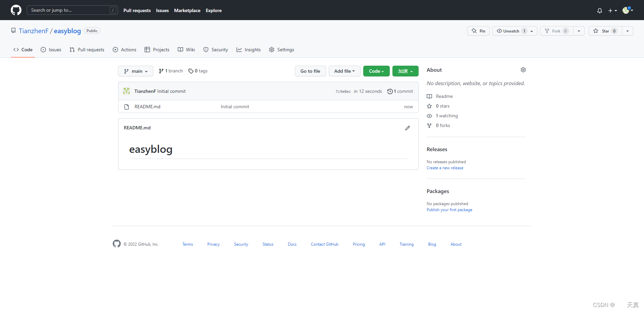Open the Actions tab
Viewport: 644px width, 311px height.
tap(124, 50)
